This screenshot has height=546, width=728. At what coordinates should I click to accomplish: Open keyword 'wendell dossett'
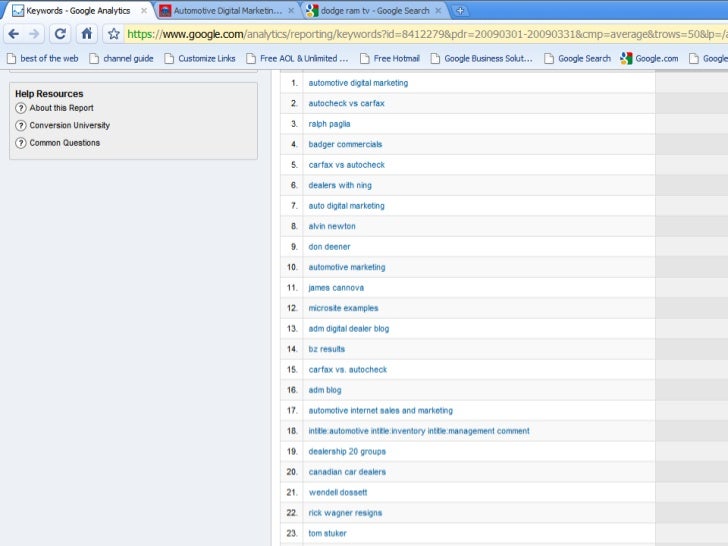click(338, 492)
